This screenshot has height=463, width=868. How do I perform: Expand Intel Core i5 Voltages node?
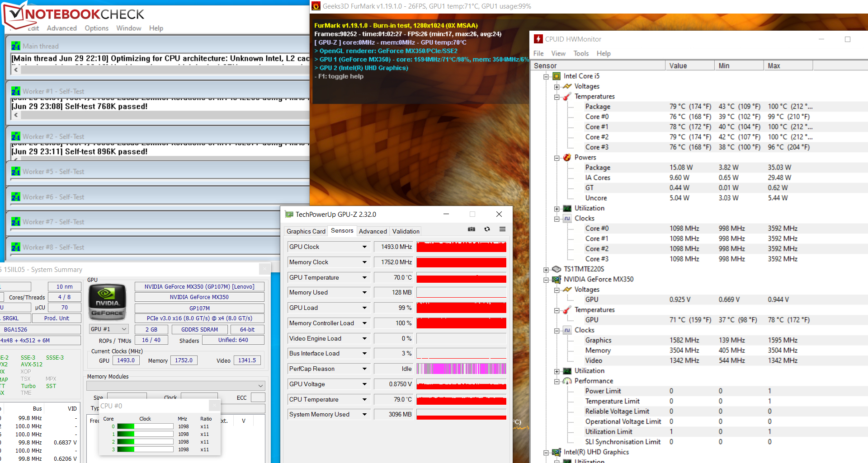(x=557, y=86)
